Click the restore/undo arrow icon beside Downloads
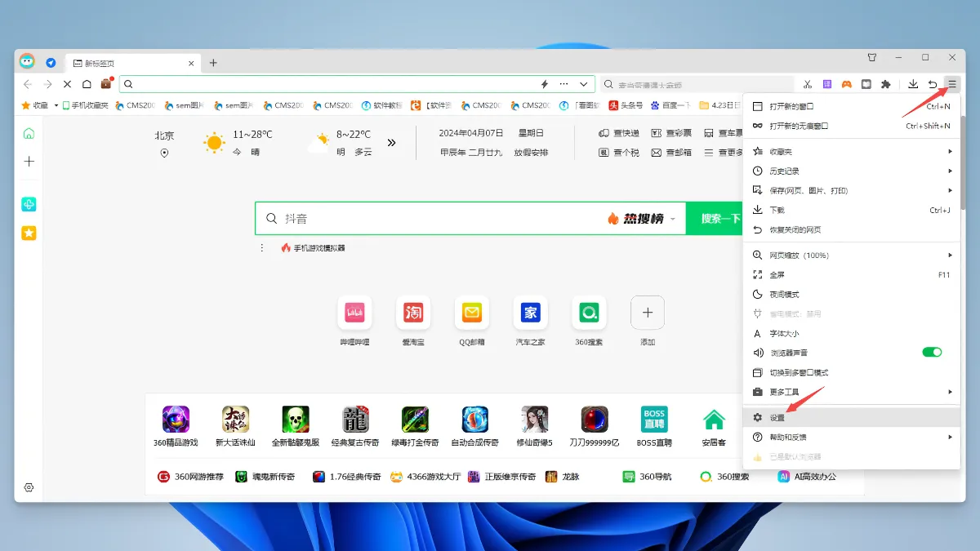Screen dimensions: 980x551 931,84
